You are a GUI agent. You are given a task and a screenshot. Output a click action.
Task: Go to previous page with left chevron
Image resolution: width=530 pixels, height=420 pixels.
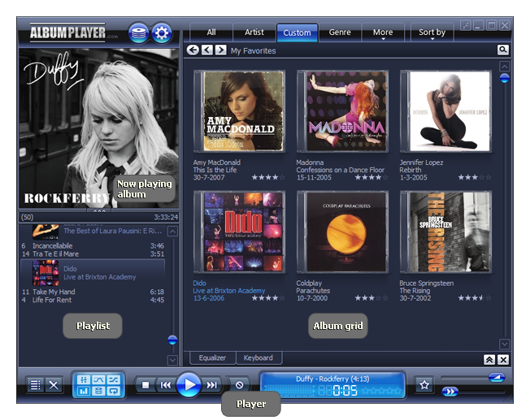(x=206, y=50)
